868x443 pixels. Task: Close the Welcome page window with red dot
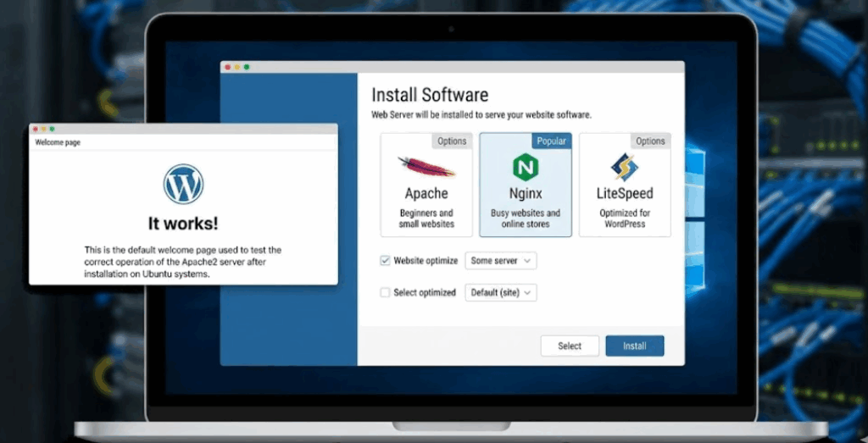(x=35, y=129)
